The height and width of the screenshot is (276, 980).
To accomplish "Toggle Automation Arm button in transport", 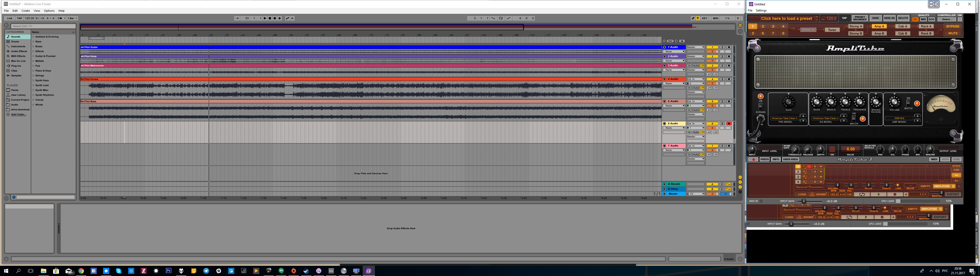I will [x=288, y=18].
